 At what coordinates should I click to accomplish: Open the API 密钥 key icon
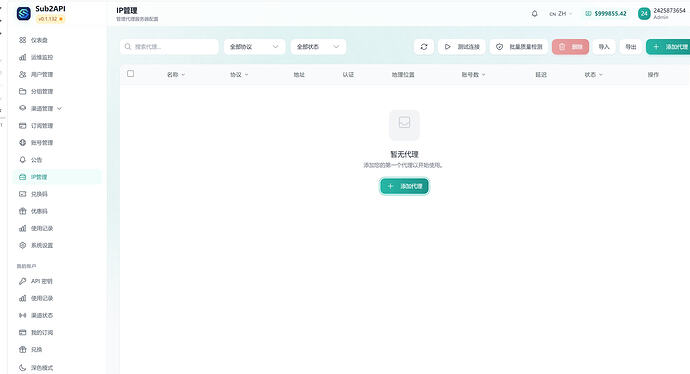[22, 281]
